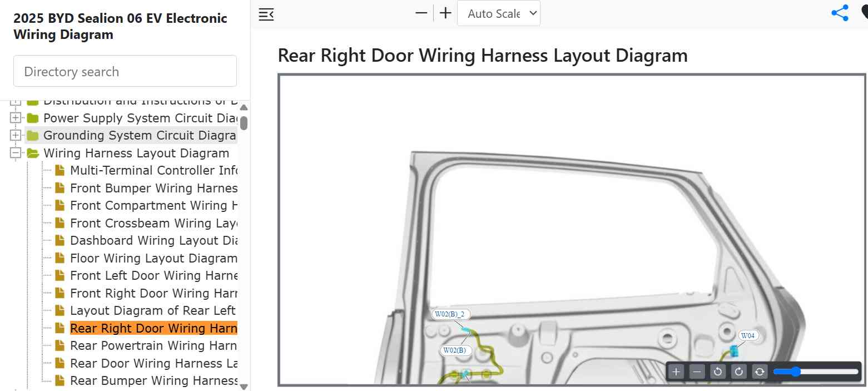This screenshot has width=868, height=391.
Task: Click document icon beside Multi-Terminal Controller
Action: pos(60,170)
